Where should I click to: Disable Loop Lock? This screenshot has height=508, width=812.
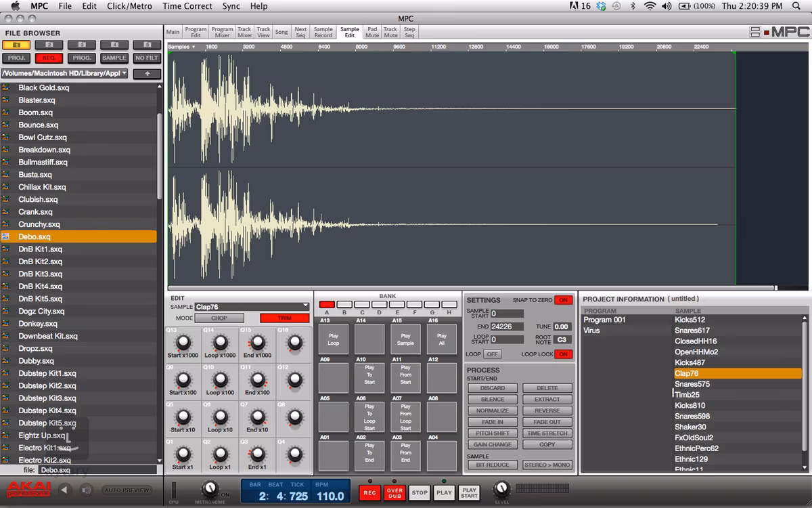point(562,354)
